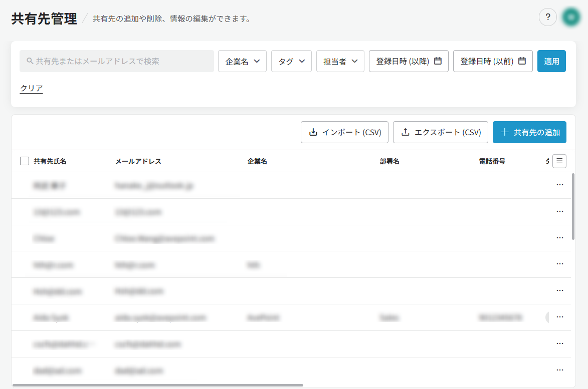Expand the タグ filter dropdown
This screenshot has width=588, height=389.
pos(291,61)
